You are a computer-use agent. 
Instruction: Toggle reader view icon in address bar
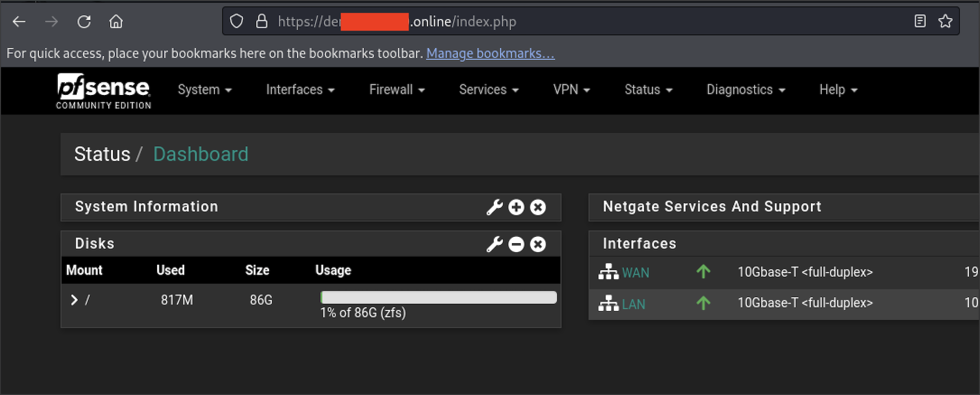(x=920, y=21)
